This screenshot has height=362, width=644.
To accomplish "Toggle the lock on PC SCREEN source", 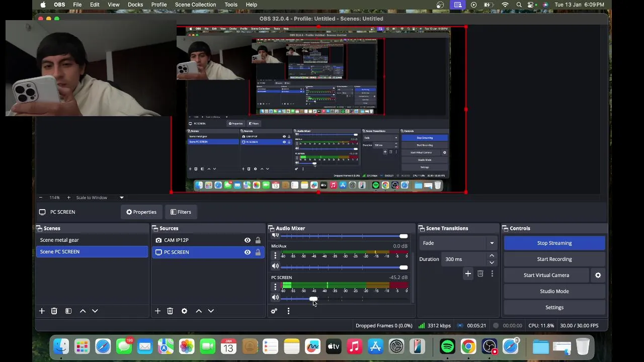I will pyautogui.click(x=258, y=252).
